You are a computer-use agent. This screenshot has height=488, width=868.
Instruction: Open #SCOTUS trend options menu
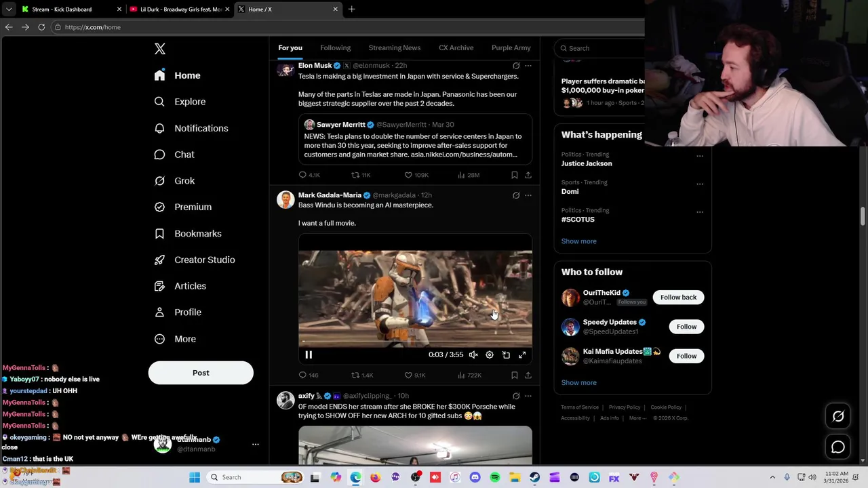[x=700, y=211]
